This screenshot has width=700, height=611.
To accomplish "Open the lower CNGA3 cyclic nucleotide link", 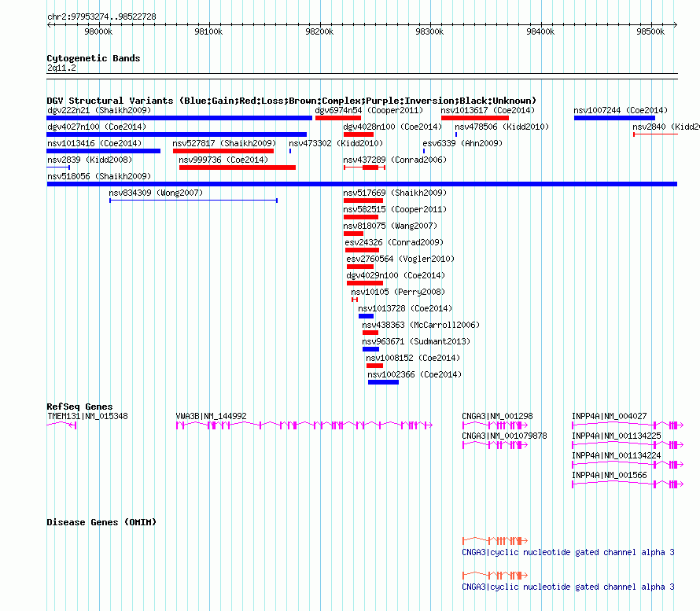I will [568, 587].
